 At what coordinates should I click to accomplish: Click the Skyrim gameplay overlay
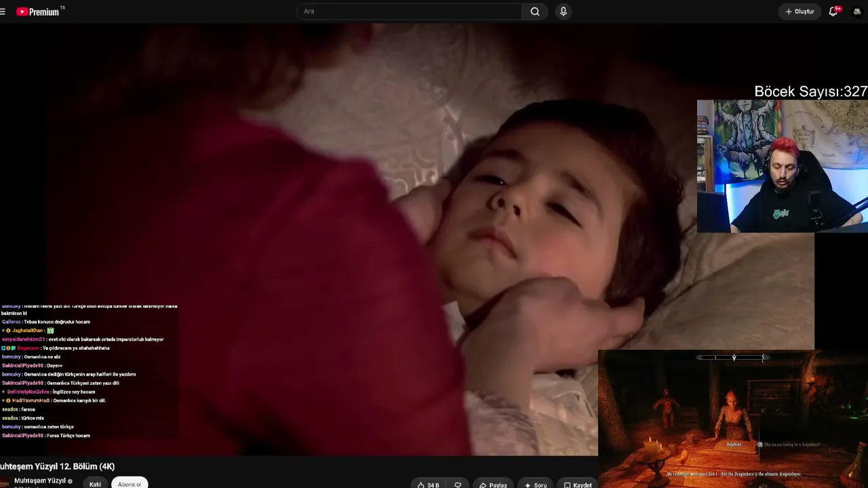coord(733,419)
